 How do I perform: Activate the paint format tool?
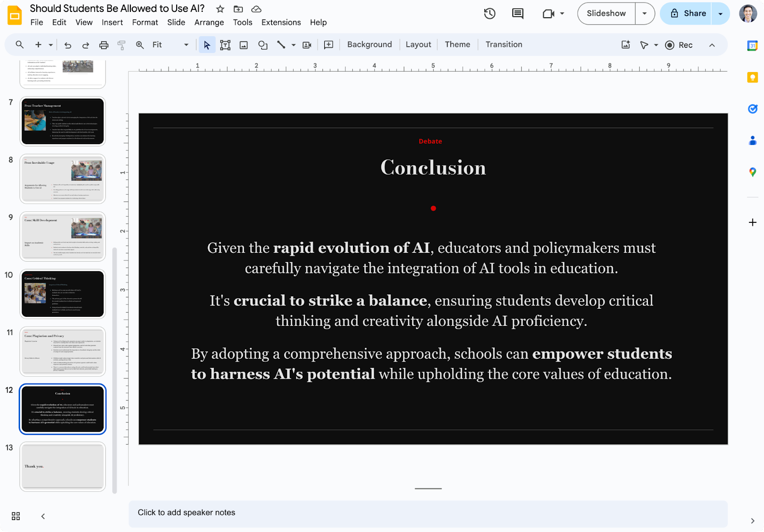coord(122,44)
